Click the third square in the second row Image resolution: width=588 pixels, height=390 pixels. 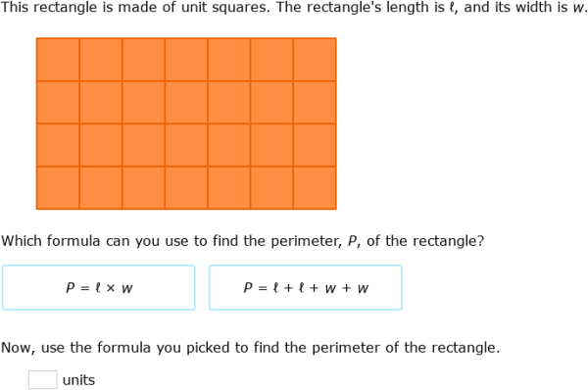click(x=143, y=102)
